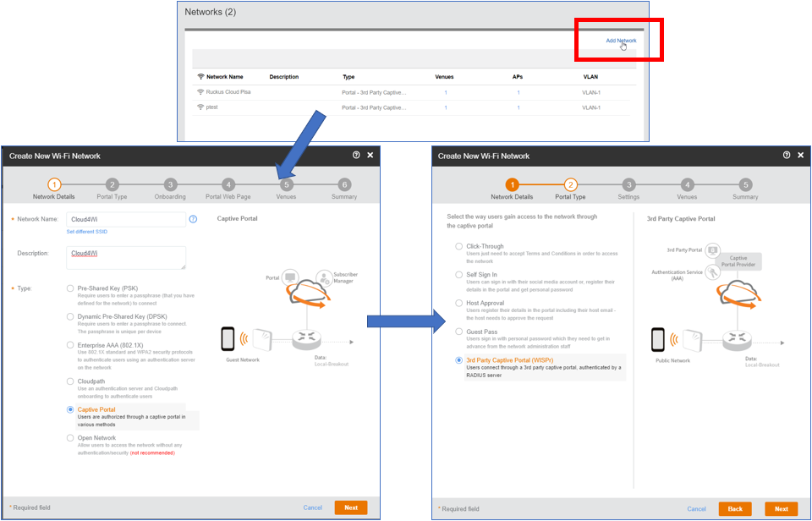
Task: Click help icon beside Network Name field
Action: pos(193,219)
